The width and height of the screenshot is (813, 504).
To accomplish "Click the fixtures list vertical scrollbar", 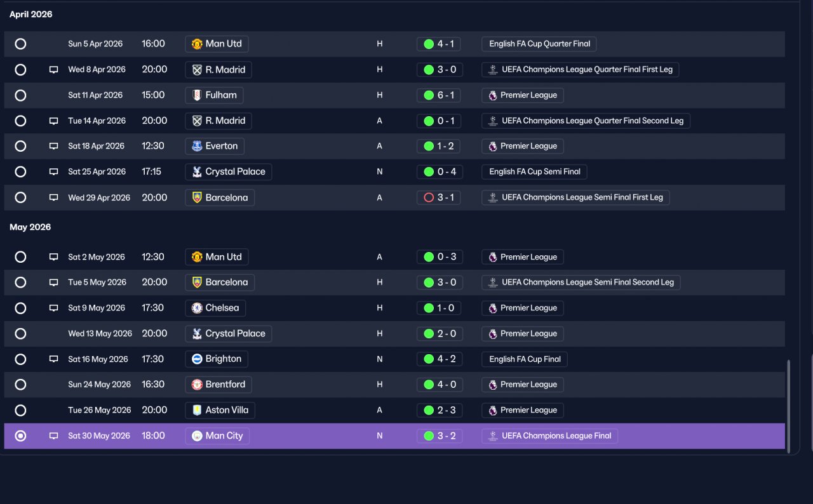I will 789,406.
